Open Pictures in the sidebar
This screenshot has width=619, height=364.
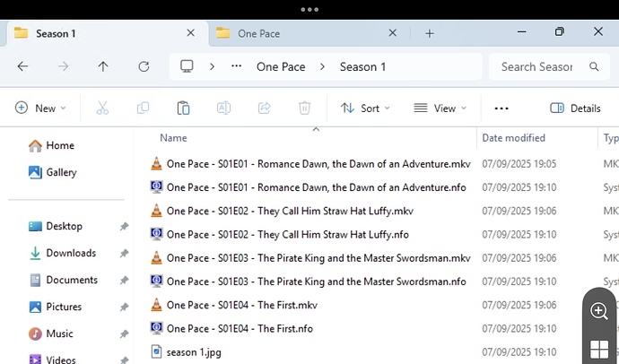pos(56,307)
